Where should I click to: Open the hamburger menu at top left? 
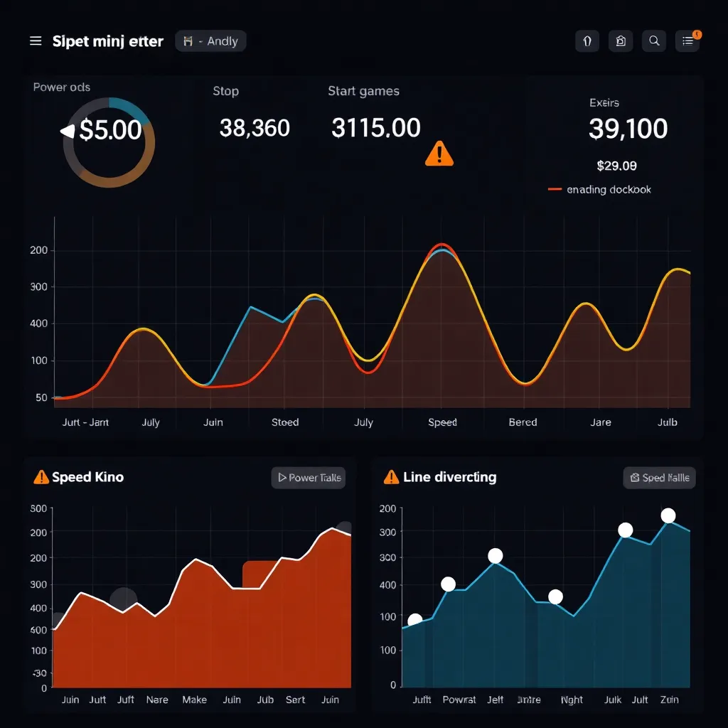click(x=36, y=41)
